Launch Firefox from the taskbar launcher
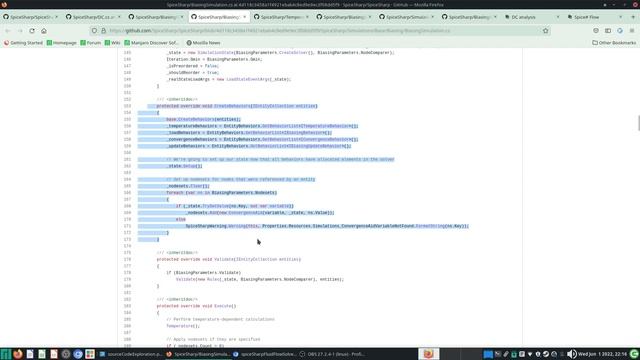This screenshot has width=640, height=360. pos(18,354)
